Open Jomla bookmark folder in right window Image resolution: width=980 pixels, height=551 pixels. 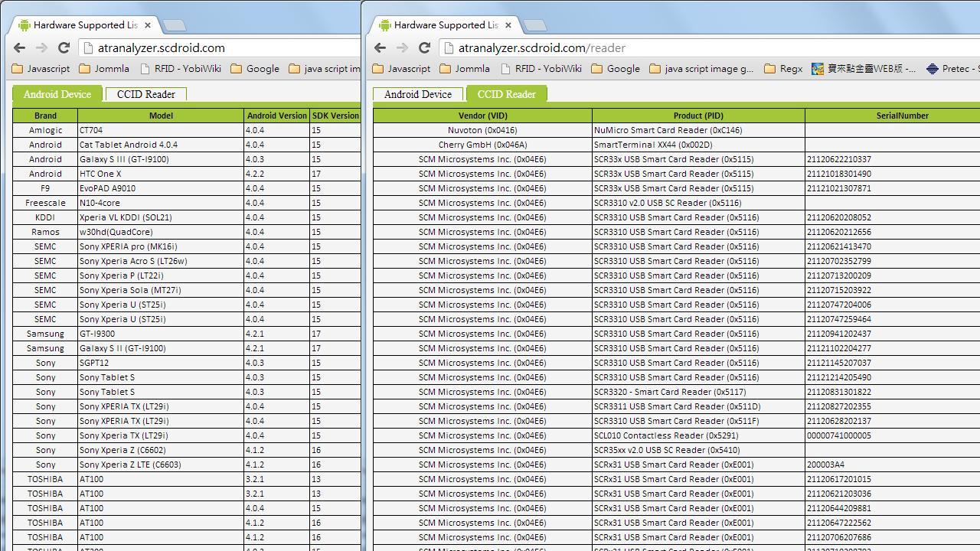pyautogui.click(x=465, y=68)
